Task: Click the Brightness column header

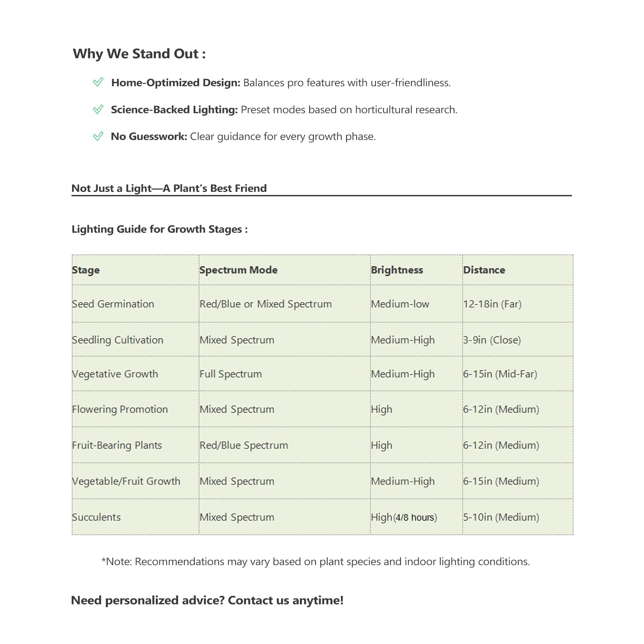Action: click(397, 270)
